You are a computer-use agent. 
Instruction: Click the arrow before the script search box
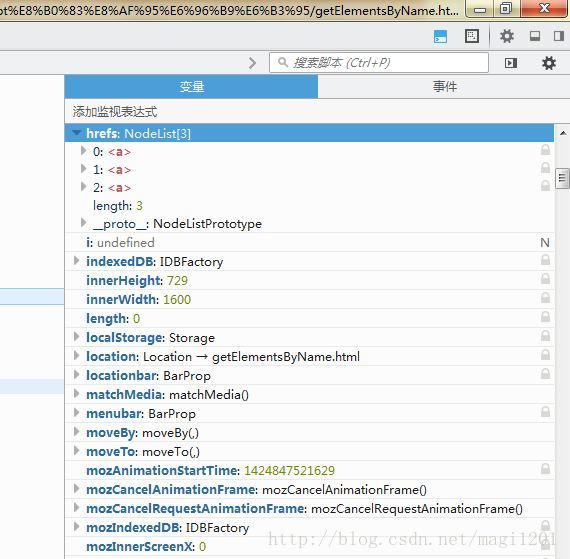(x=252, y=63)
